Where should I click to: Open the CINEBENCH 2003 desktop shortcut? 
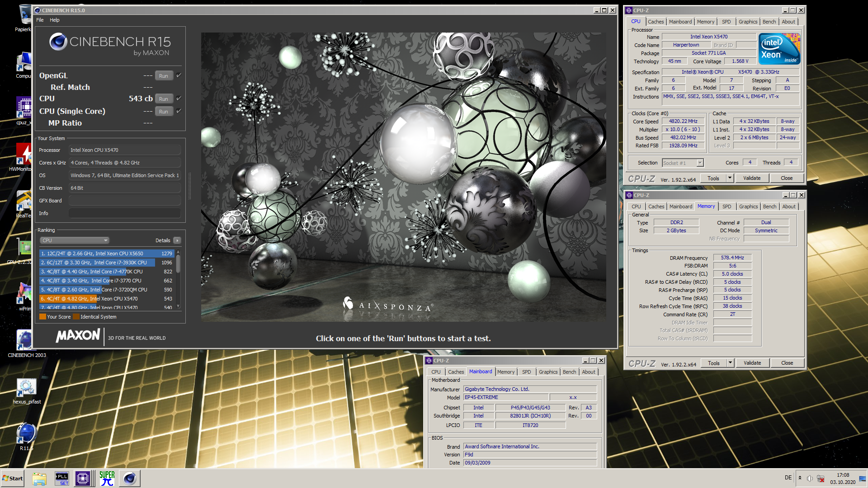(x=26, y=343)
